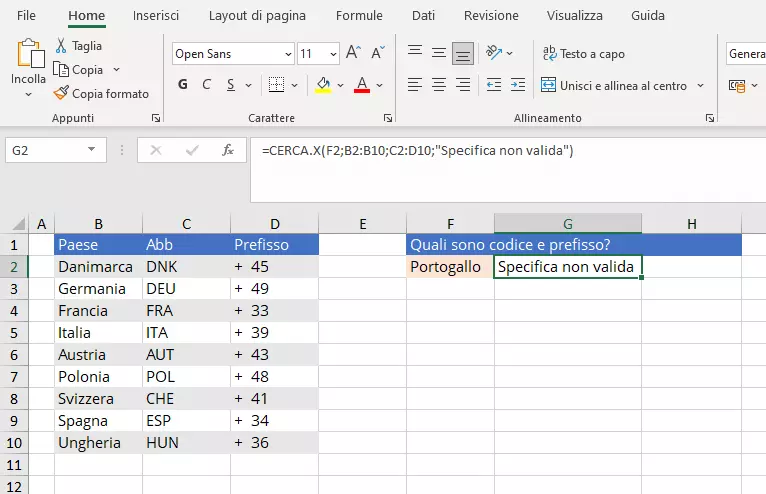This screenshot has height=494, width=766.
Task: Open the Allineamento dialog launcher
Action: (710, 118)
